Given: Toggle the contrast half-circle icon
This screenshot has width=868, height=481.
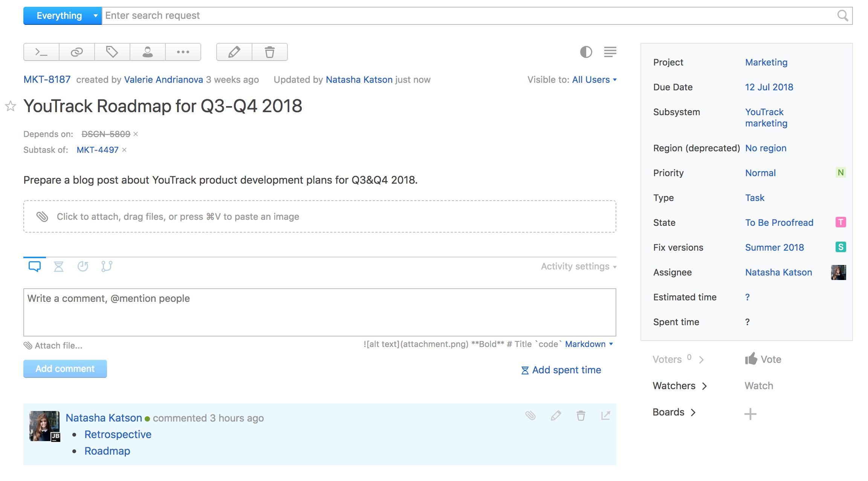Looking at the screenshot, I should (x=586, y=52).
